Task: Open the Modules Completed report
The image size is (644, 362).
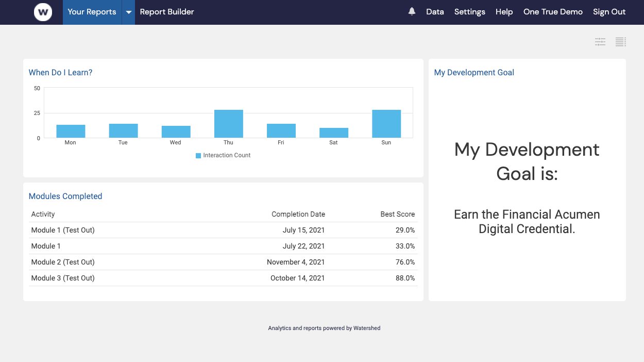Action: tap(65, 196)
